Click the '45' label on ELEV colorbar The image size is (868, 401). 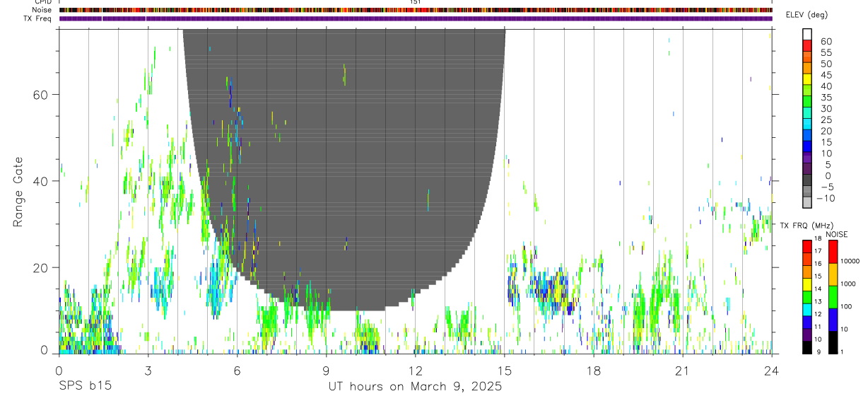[825, 75]
